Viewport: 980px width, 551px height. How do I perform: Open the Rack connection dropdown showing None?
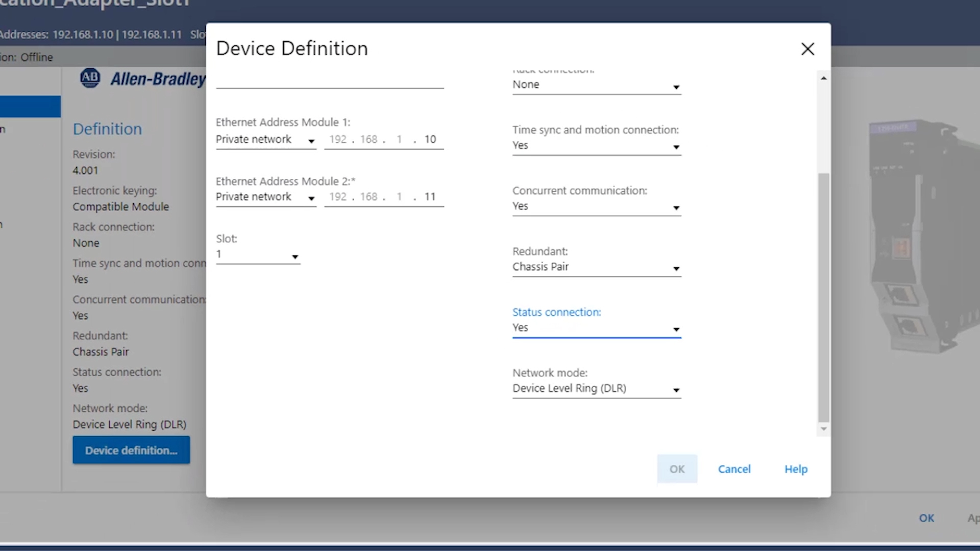pos(596,85)
